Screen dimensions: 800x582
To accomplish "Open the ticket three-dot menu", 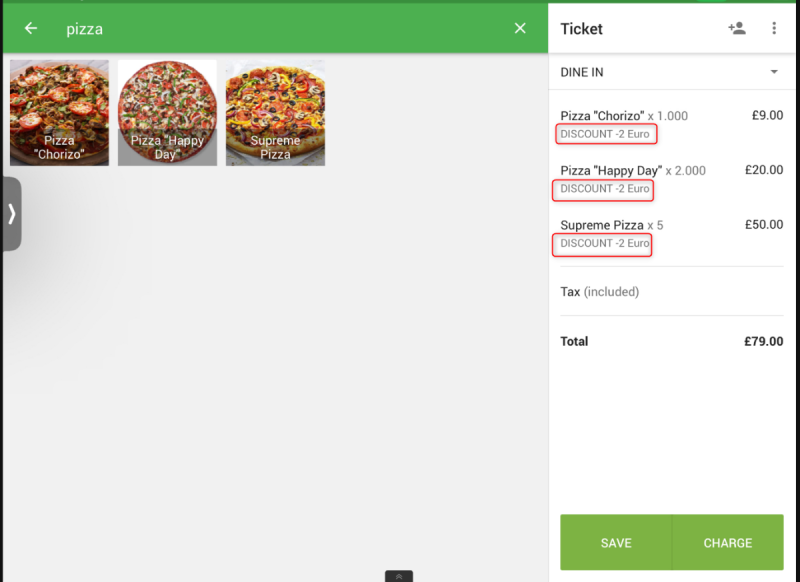I will point(774,29).
